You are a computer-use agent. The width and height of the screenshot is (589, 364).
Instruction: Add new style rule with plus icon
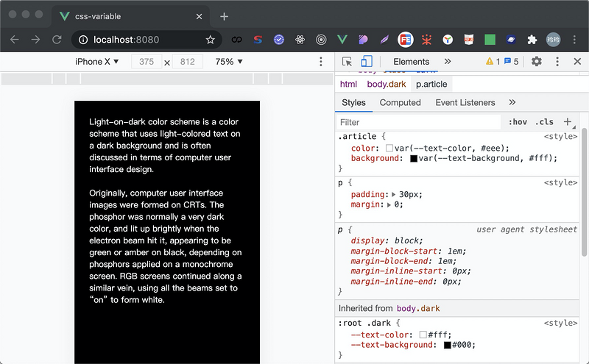click(568, 121)
